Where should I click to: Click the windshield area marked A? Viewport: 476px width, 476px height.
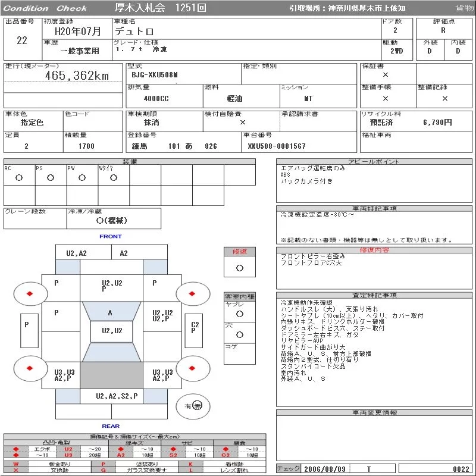pyautogui.click(x=111, y=311)
